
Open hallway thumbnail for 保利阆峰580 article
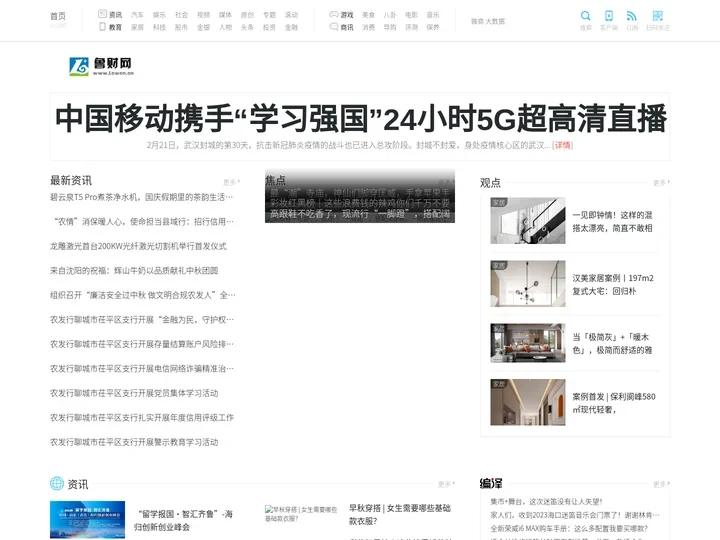point(528,402)
